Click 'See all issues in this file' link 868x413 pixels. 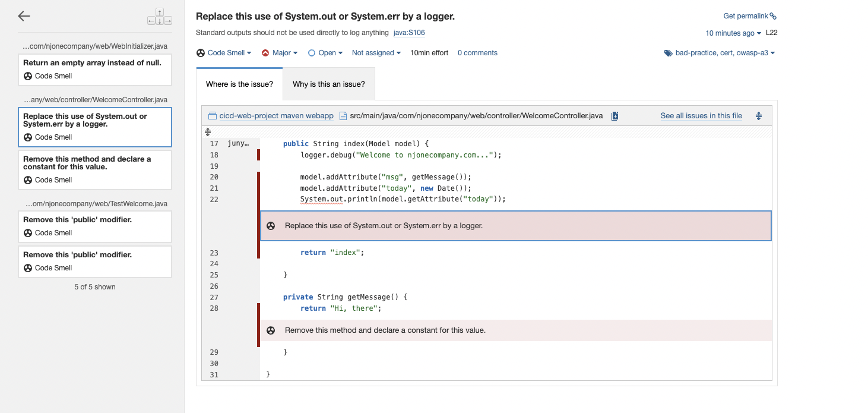point(701,116)
